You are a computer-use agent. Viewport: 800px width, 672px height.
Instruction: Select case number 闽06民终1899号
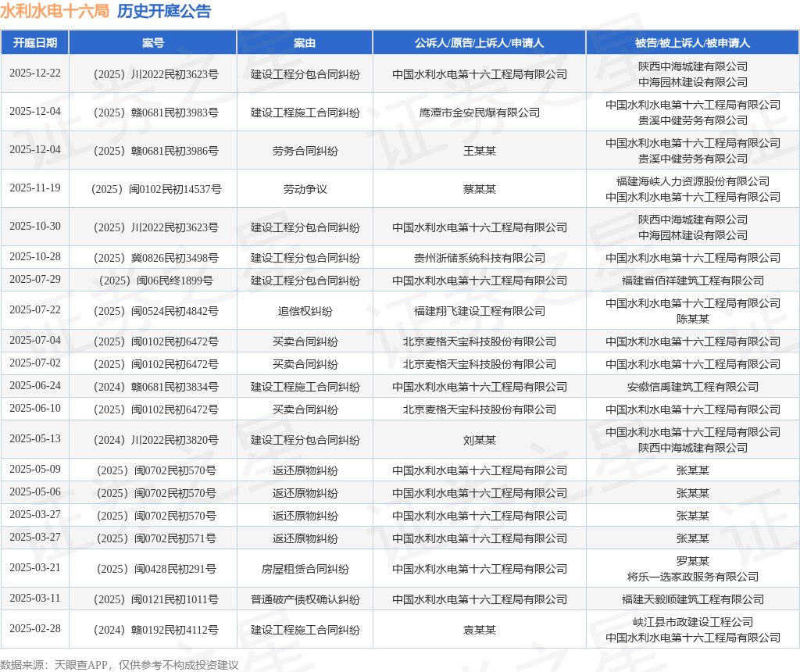(156, 281)
